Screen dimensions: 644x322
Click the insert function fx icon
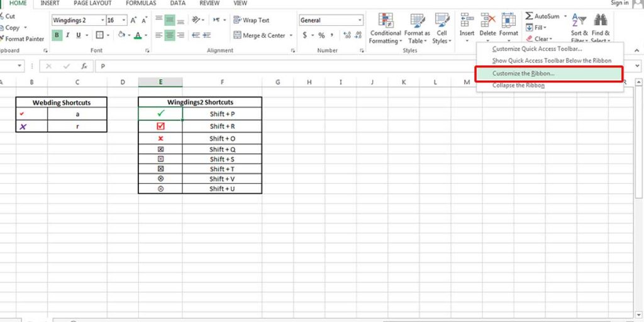pos(84,66)
